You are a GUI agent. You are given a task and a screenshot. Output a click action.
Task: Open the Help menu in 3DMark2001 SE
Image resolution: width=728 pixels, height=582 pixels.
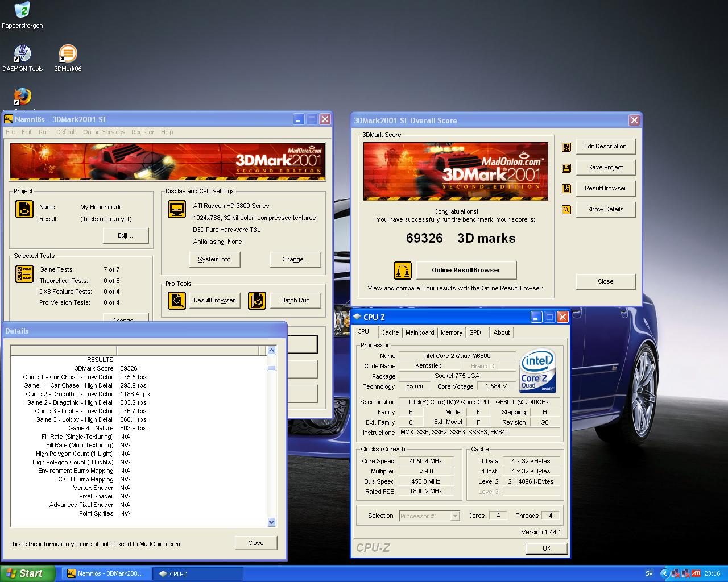pos(167,132)
